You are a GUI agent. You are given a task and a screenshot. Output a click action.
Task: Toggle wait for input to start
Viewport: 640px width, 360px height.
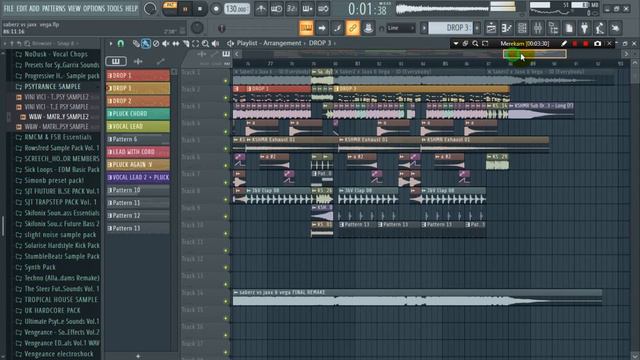point(276,9)
